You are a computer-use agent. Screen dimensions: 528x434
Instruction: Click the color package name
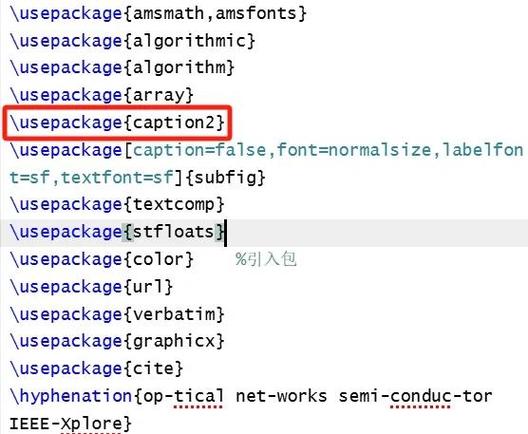[x=159, y=259]
